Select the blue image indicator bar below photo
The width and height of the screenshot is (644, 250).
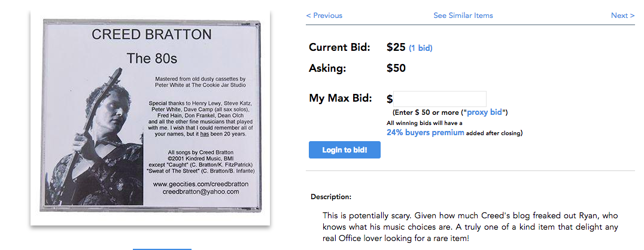(162, 248)
